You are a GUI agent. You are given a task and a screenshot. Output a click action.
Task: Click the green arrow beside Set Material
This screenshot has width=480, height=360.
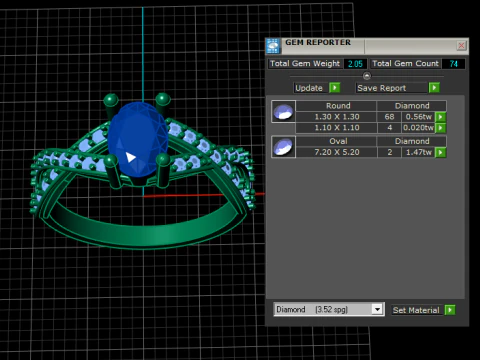tap(450, 310)
